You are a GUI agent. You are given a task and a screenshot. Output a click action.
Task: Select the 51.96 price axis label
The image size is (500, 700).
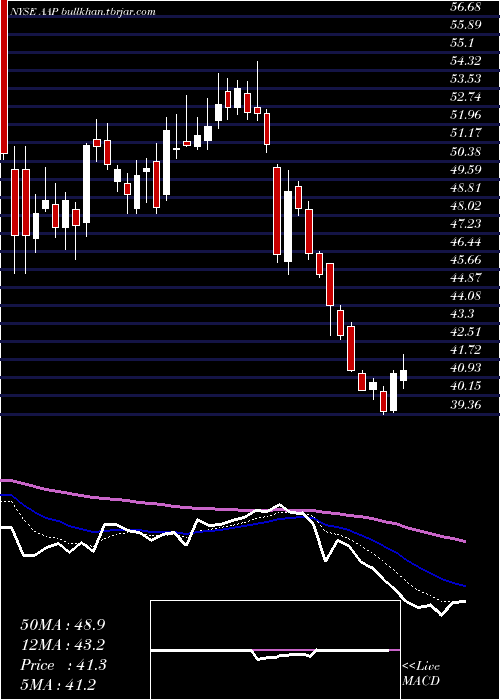coord(465,115)
